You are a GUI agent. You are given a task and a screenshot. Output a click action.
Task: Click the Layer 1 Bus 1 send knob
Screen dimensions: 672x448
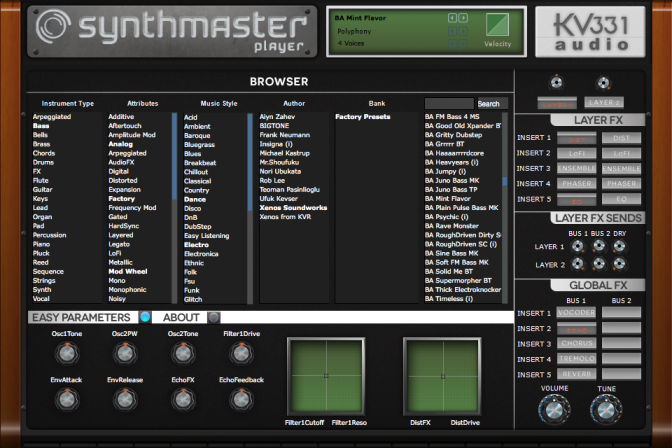click(x=578, y=247)
